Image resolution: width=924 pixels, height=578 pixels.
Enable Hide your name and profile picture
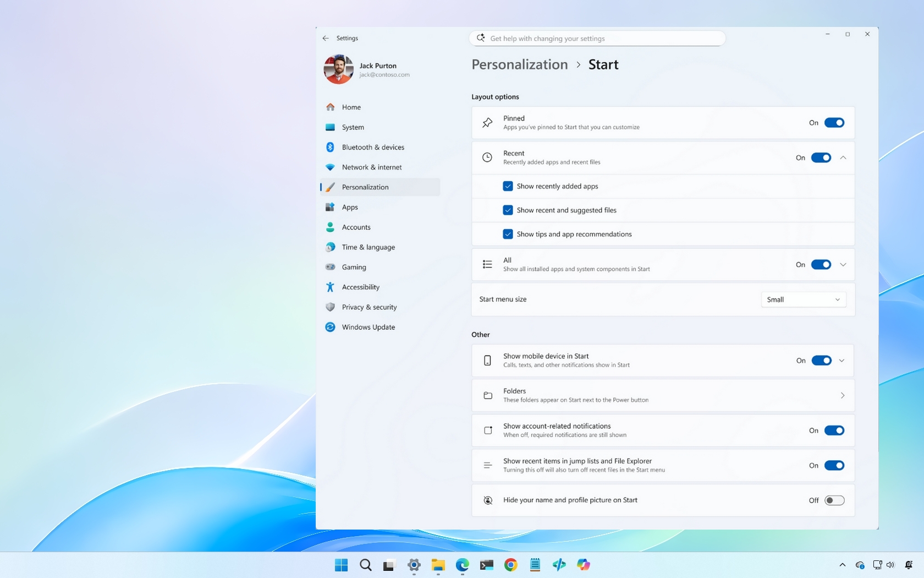[834, 500]
